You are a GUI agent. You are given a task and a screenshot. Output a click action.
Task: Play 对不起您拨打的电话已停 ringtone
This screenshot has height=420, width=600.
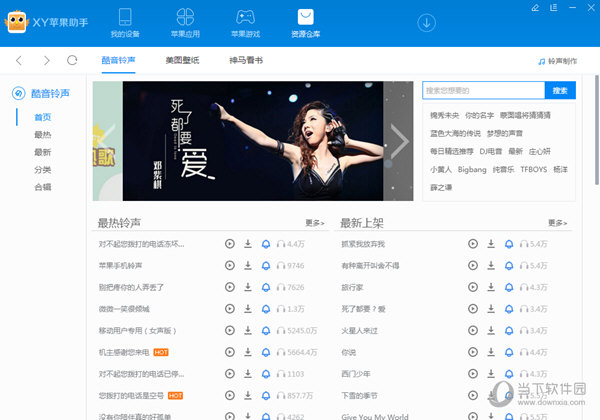(230, 374)
